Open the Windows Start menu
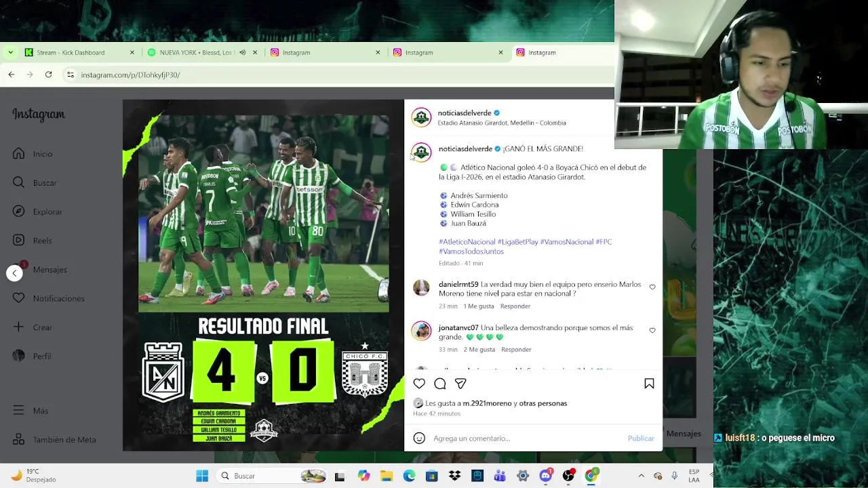Screen dimensions: 868x488 click(x=202, y=476)
